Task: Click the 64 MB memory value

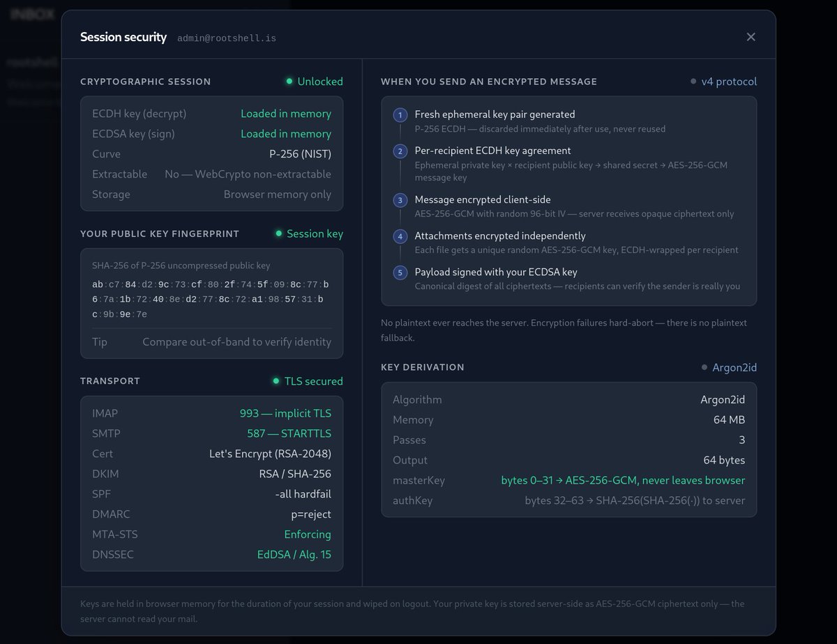Action: pos(729,420)
